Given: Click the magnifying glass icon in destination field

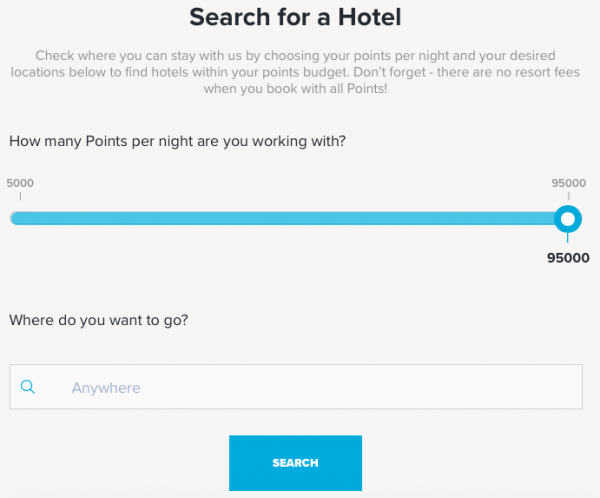Looking at the screenshot, I should (x=28, y=387).
